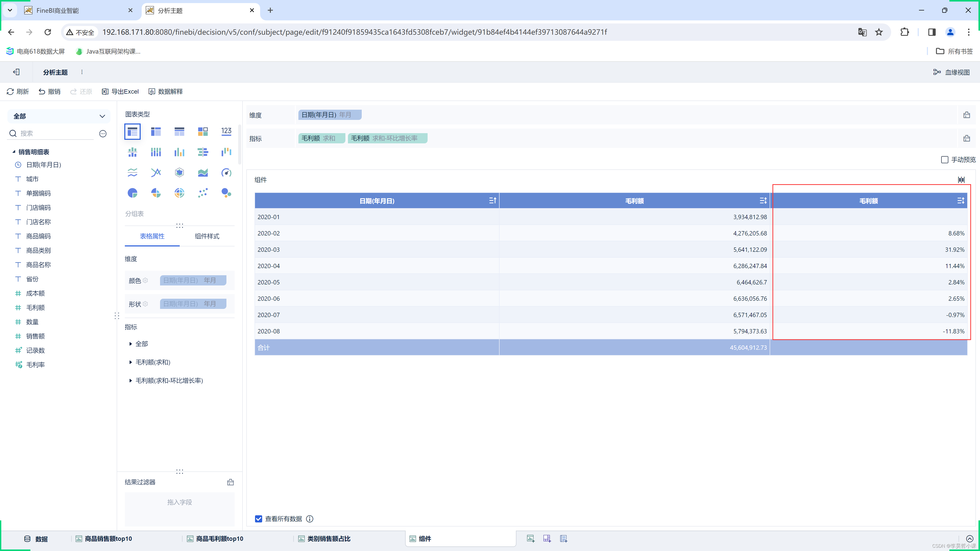Click the 刷新 refresh button
This screenshot has height=551, width=980.
(18, 91)
